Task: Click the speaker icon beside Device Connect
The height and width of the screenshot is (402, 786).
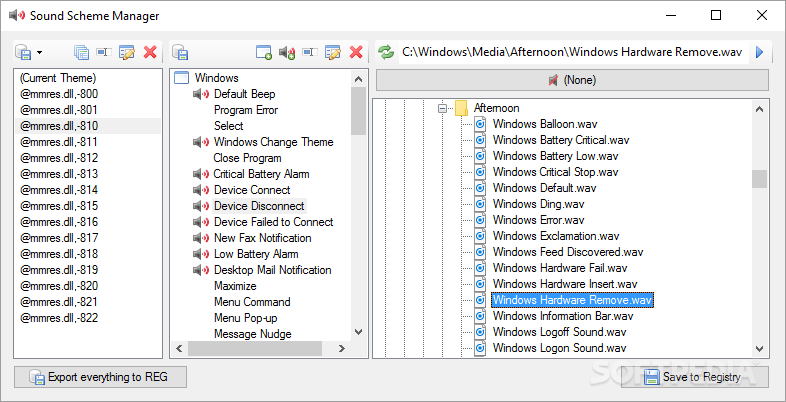Action: point(201,190)
